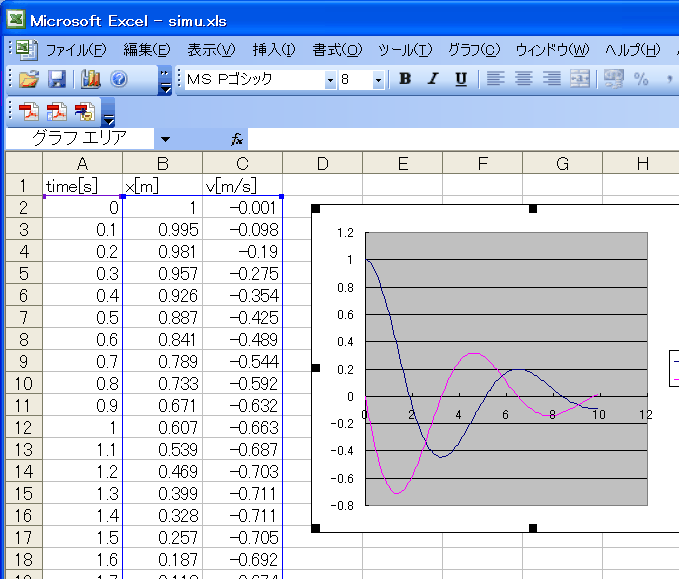Select column D header
The height and width of the screenshot is (579, 679).
coord(323,164)
